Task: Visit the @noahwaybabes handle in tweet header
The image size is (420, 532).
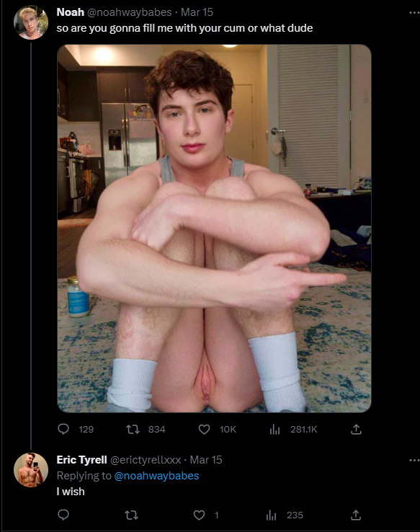Action: tap(130, 12)
